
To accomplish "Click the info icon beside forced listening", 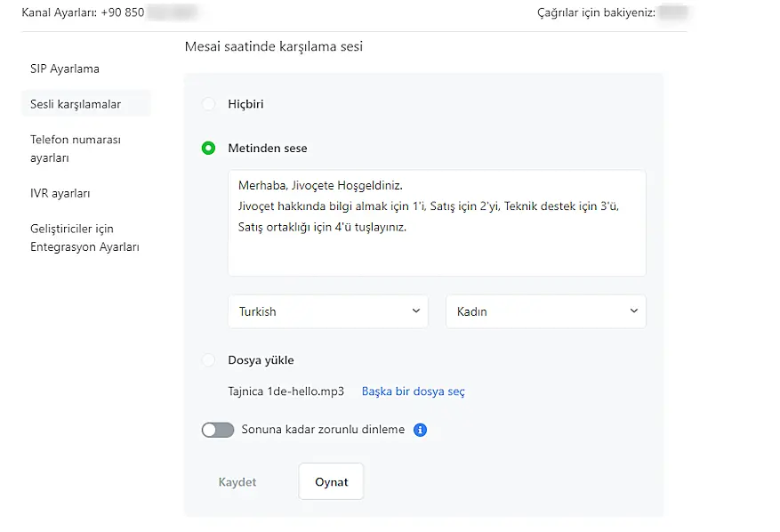I will [x=421, y=431].
